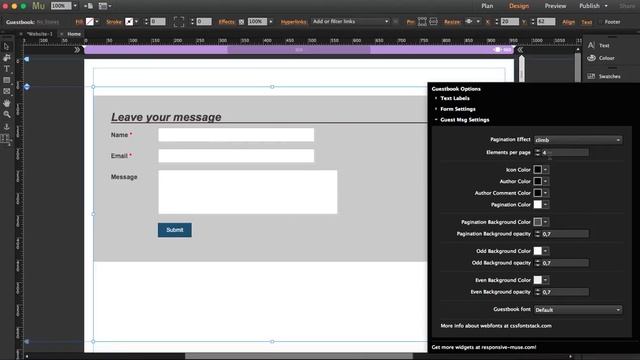The width and height of the screenshot is (640, 360).
Task: Switch to Preview mode
Action: click(555, 6)
